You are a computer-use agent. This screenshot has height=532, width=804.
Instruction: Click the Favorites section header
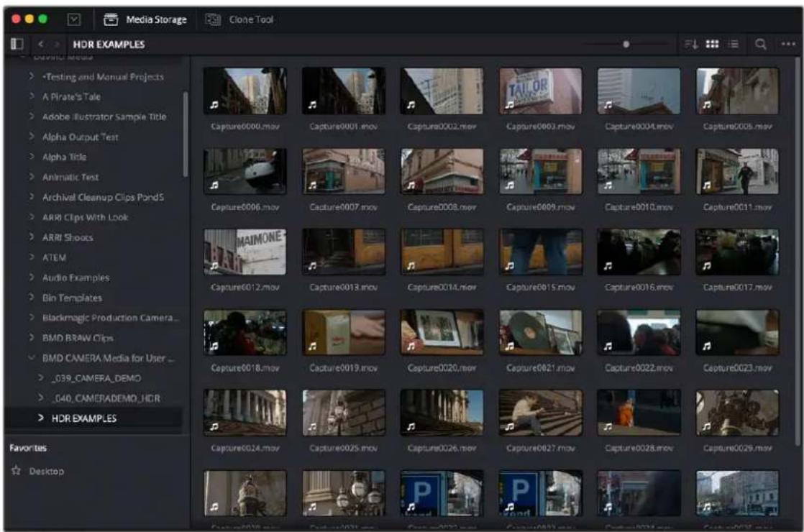tap(28, 448)
